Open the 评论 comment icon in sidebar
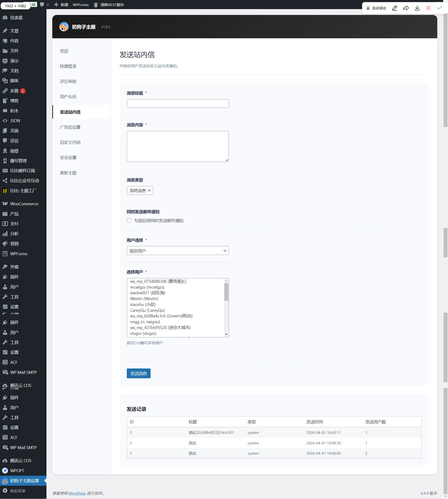This screenshot has width=448, height=499. pyautogui.click(x=5, y=141)
